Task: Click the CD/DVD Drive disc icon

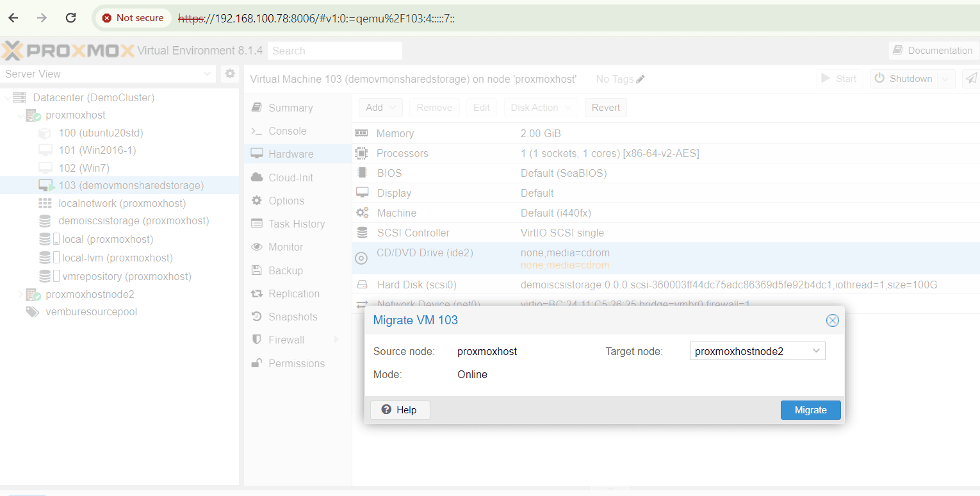Action: (361, 258)
